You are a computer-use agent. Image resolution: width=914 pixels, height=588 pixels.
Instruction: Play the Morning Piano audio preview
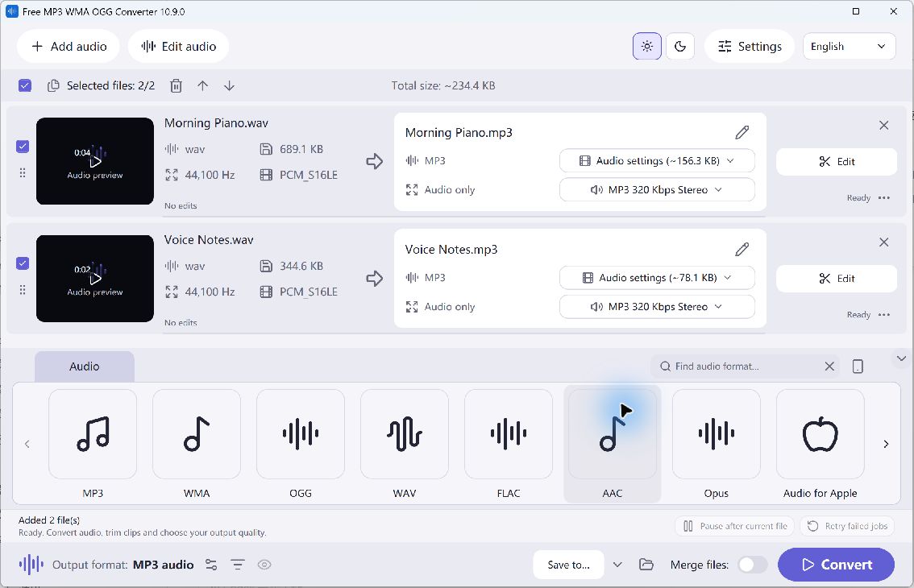pos(95,161)
